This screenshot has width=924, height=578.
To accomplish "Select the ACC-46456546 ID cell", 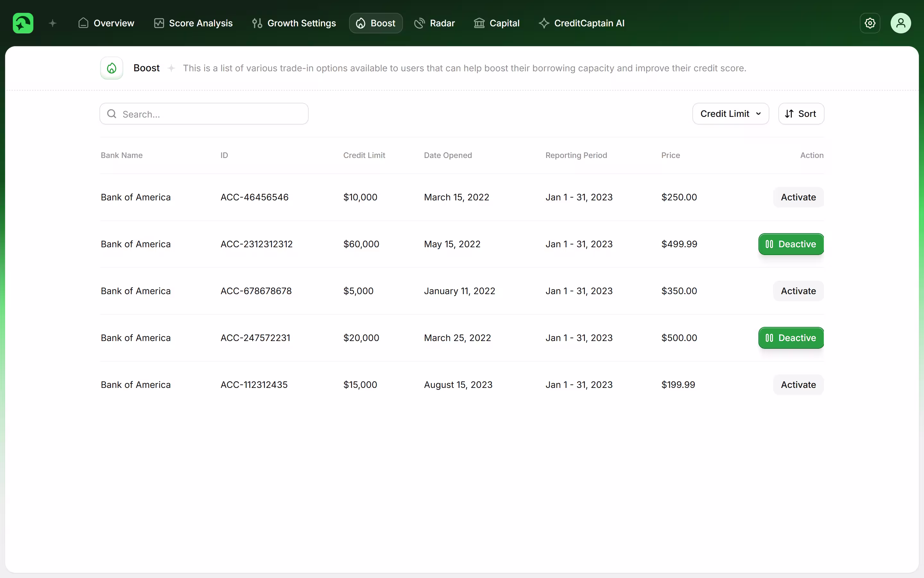I will tap(254, 197).
